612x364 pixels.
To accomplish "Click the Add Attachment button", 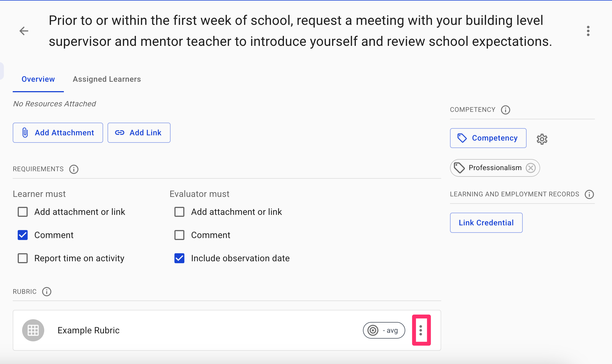I will pos(58,133).
